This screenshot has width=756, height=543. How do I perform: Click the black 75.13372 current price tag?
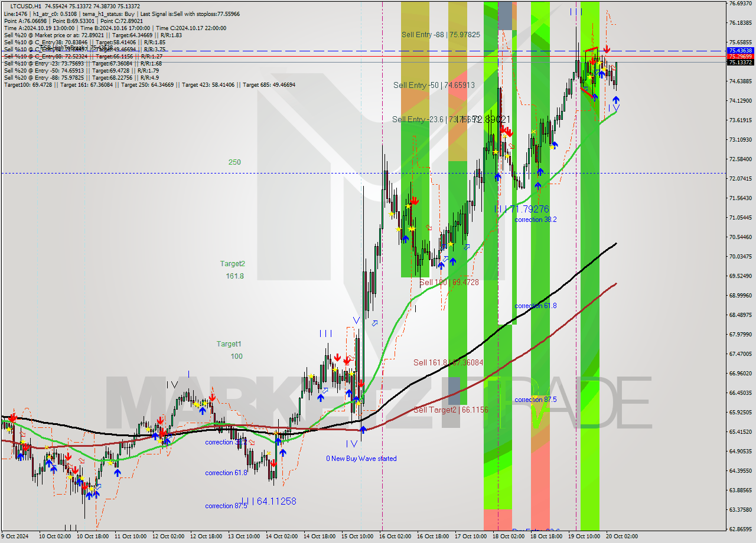tap(740, 62)
